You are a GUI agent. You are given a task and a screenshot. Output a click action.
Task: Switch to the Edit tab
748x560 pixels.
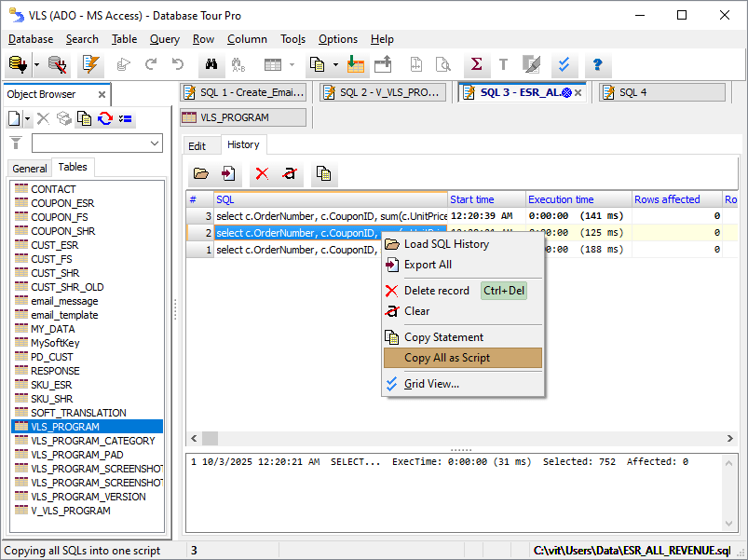[x=197, y=146]
